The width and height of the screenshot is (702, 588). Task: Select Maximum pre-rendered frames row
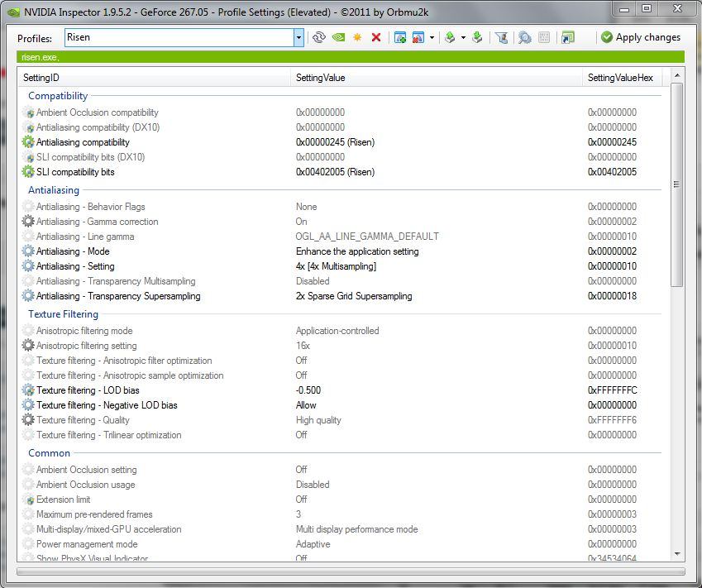341,514
